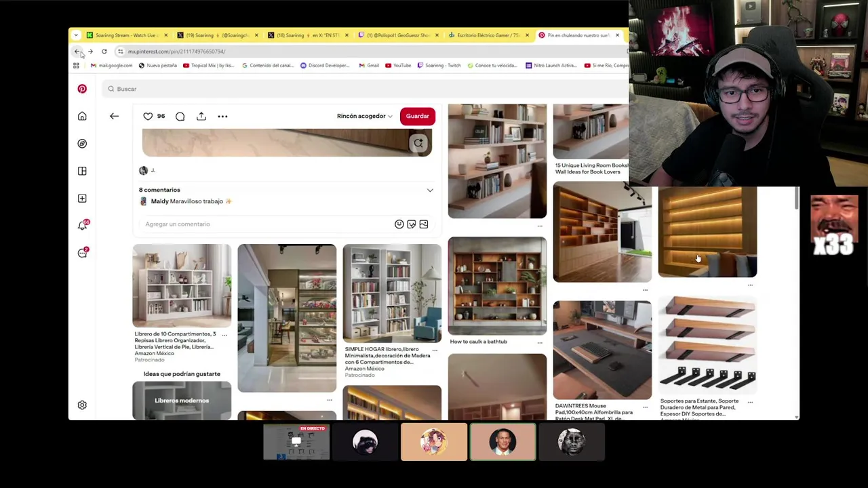868x488 pixels.
Task: Open mail.google.com bookmark
Action: pos(111,66)
